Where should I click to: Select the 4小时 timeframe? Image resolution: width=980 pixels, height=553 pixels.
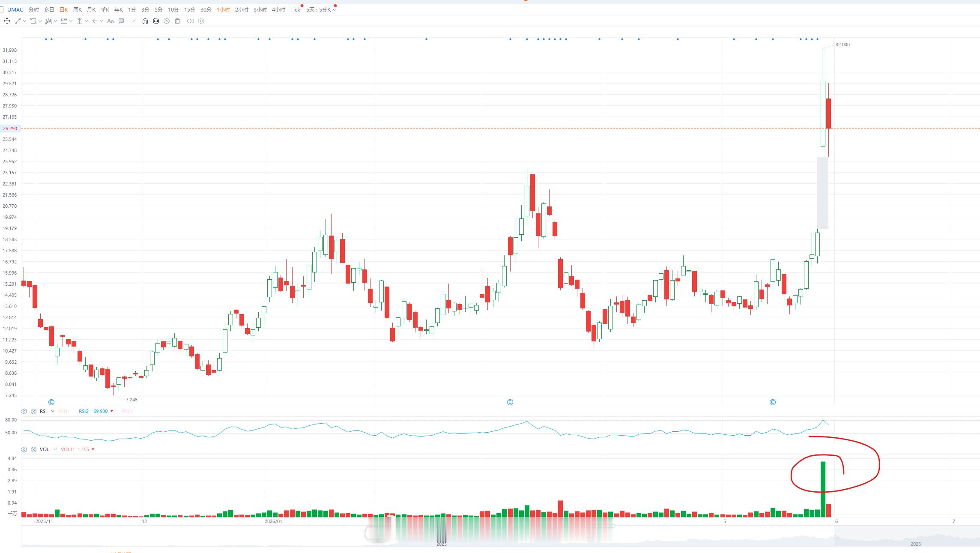(x=278, y=9)
